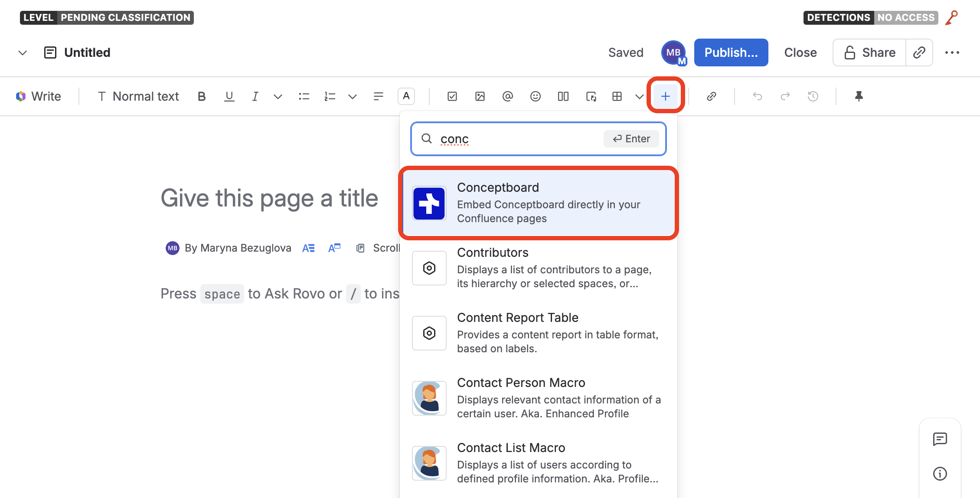The width and height of the screenshot is (980, 498).
Task: Click the Pending Classification level badge
Action: [x=107, y=17]
